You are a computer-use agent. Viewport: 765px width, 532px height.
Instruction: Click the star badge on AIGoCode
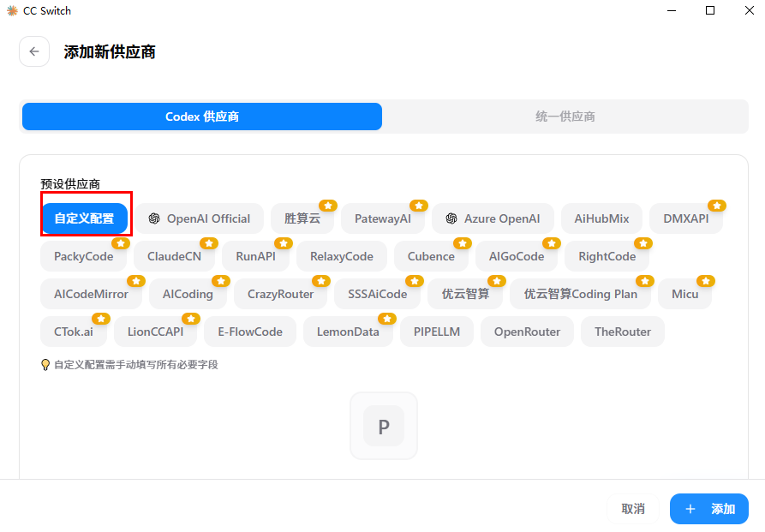(x=552, y=243)
